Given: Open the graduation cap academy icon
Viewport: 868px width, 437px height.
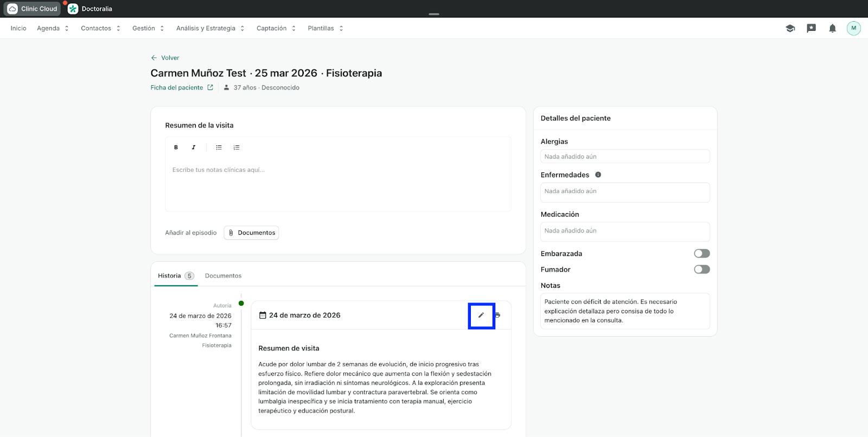Looking at the screenshot, I should pyautogui.click(x=790, y=28).
